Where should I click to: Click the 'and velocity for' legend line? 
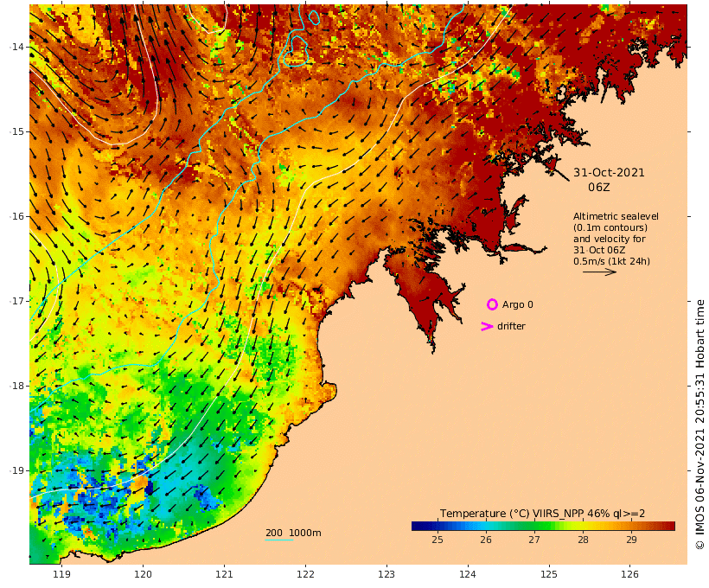click(x=610, y=239)
